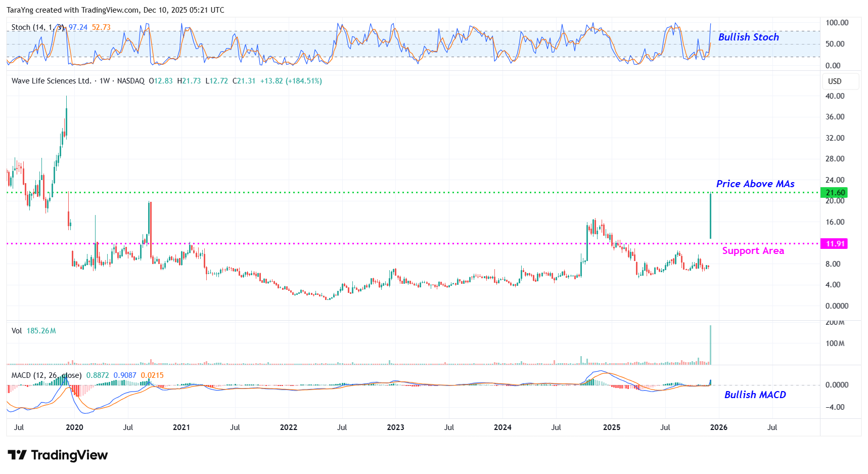Select the tall green latest weekly candle
The image size is (868, 474).
710,216
